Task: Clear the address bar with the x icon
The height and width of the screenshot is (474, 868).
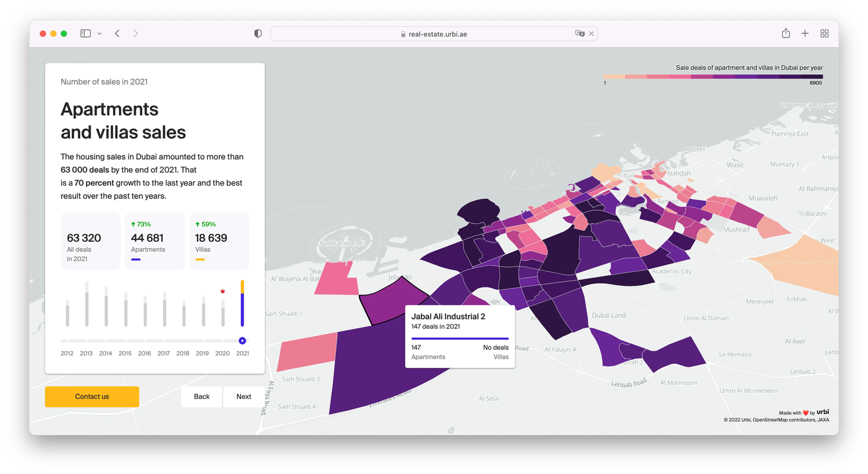Action: [590, 34]
